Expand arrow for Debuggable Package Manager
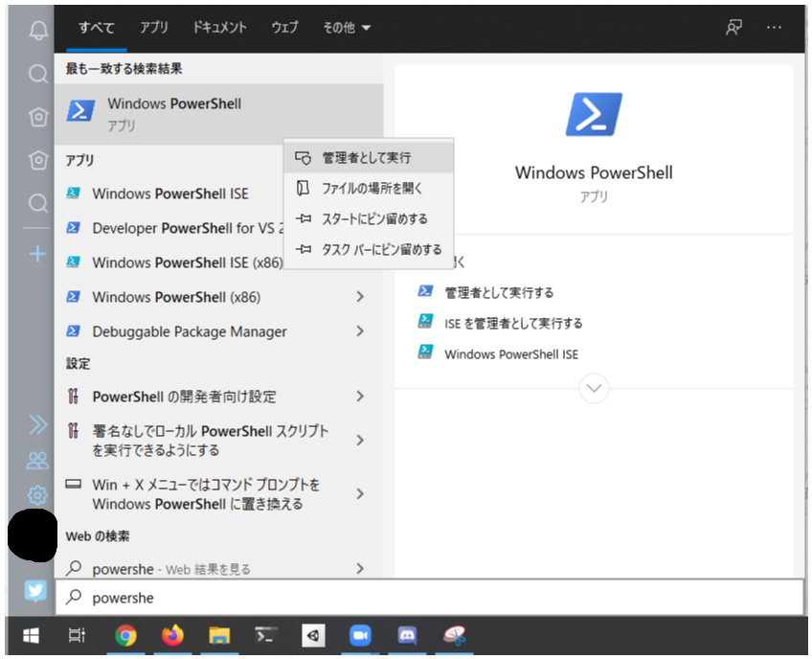 (x=360, y=331)
